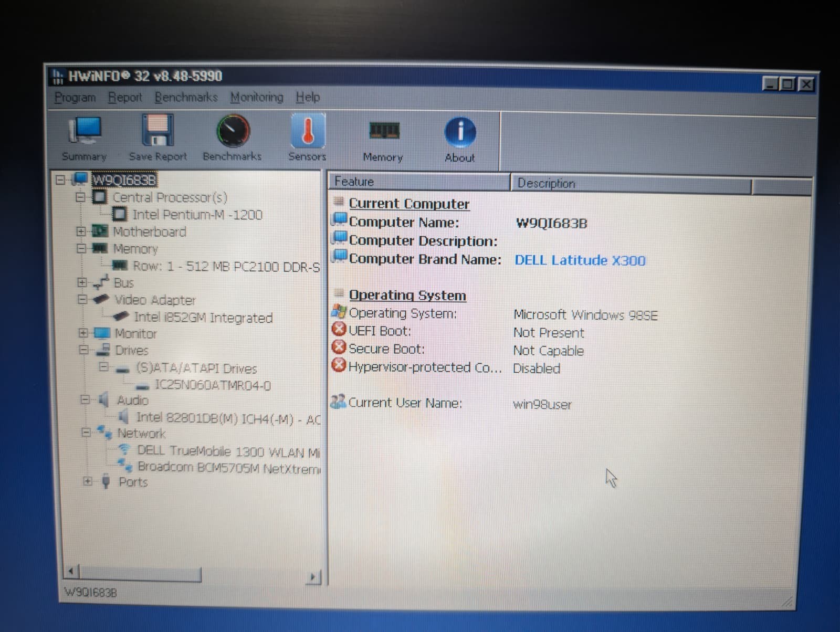840x632 pixels.
Task: Follow the DELL Latitude X300 link
Action: click(x=580, y=260)
